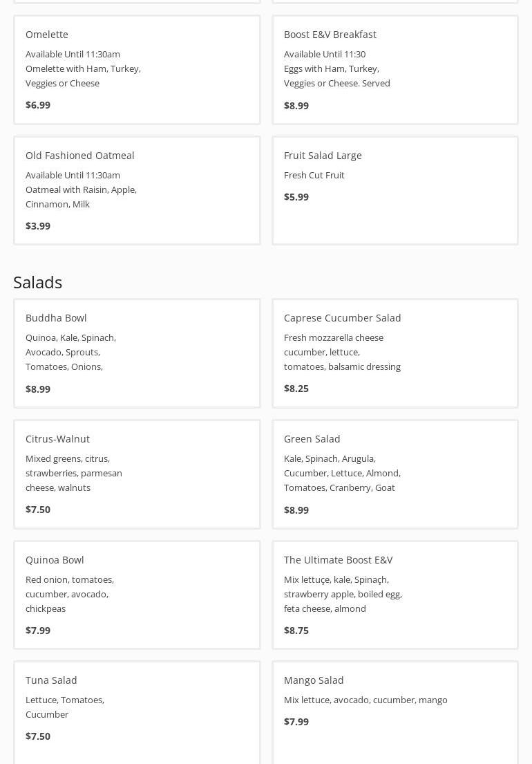Open the Buddha Bowl salad
Viewport: 532px width, 764px height.
coord(137,353)
